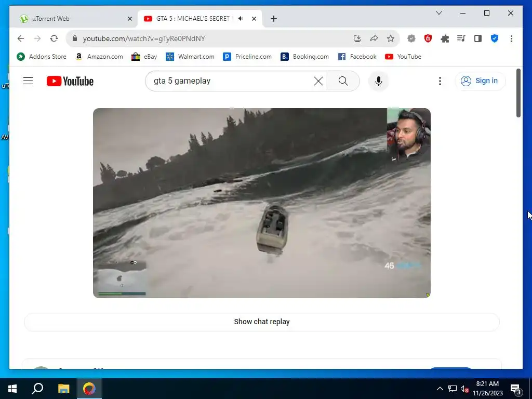This screenshot has width=532, height=399.
Task: Open a new browser tab
Action: (274, 19)
